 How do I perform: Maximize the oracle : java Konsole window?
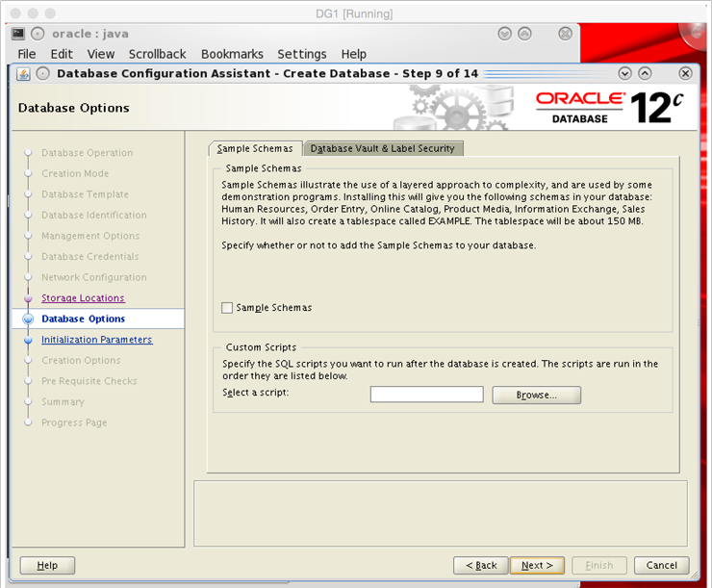524,34
